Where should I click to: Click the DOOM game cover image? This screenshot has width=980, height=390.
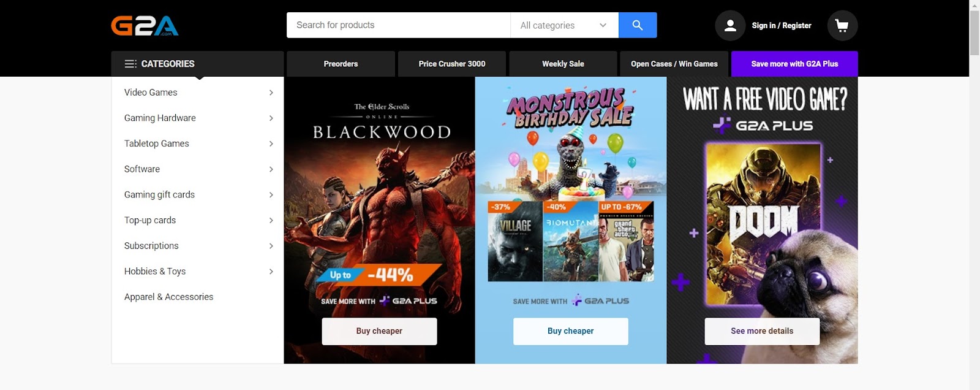tap(763, 224)
